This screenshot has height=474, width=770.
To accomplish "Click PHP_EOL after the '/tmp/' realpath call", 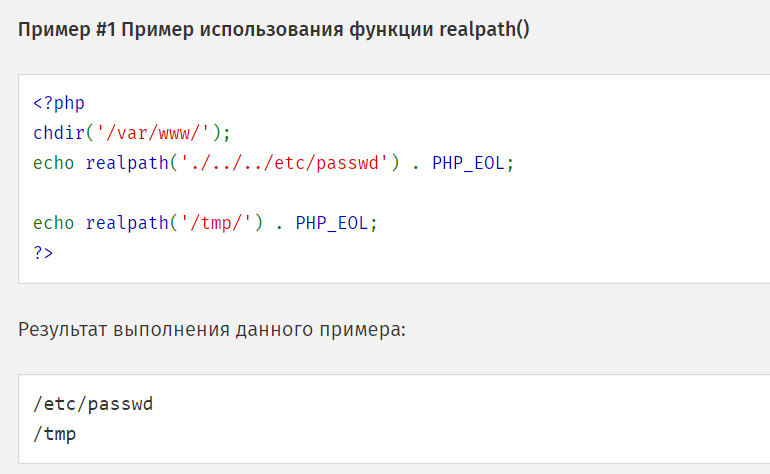I will [333, 223].
